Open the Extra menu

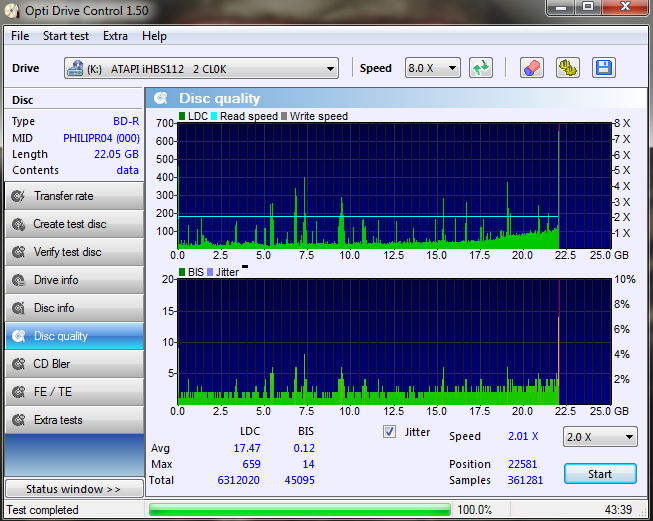point(115,36)
